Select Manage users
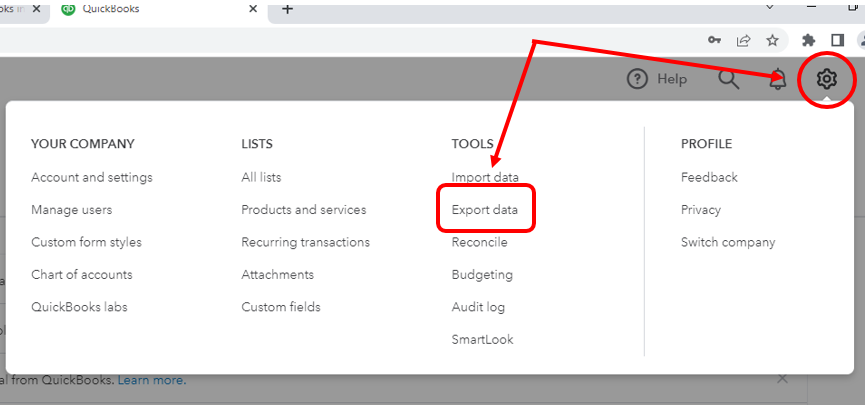 pyautogui.click(x=71, y=210)
